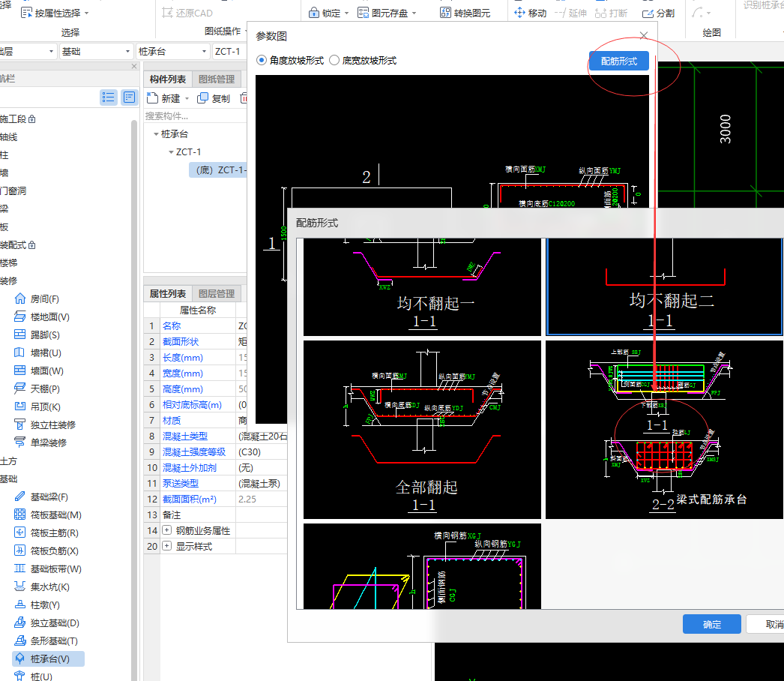Select the (底) ZCT-1 tree item
Screen dimensions: 784x681
pos(218,170)
